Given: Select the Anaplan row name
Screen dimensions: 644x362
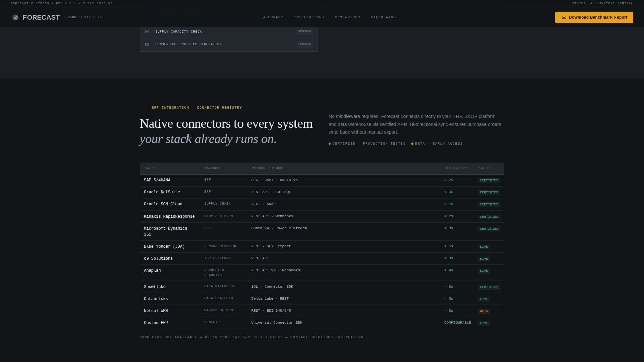Looking at the screenshot, I should pos(152,270).
